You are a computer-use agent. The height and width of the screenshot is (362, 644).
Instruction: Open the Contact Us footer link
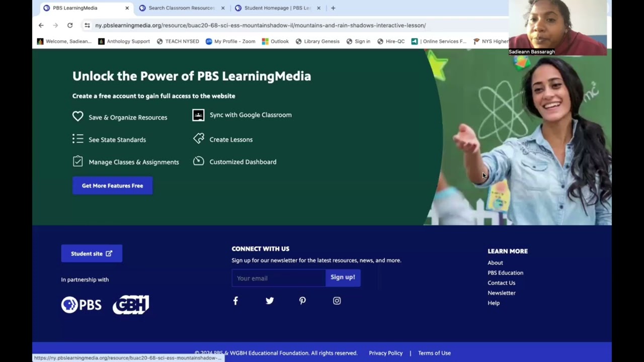click(501, 283)
